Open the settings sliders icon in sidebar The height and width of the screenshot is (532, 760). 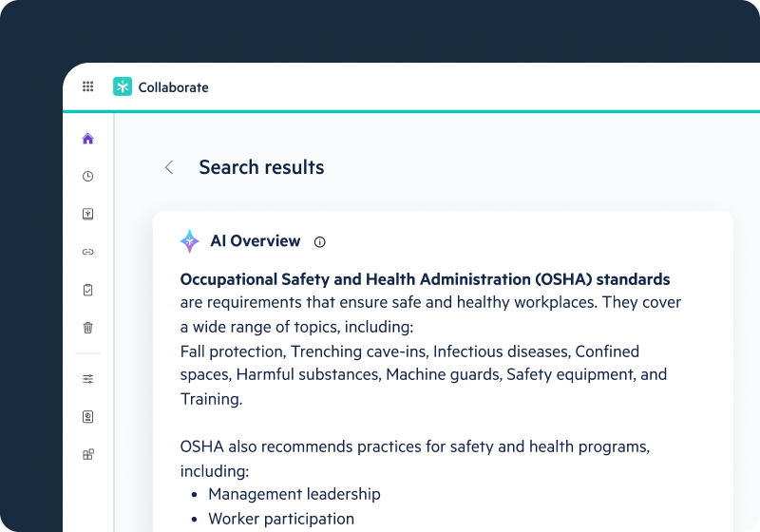tap(88, 379)
